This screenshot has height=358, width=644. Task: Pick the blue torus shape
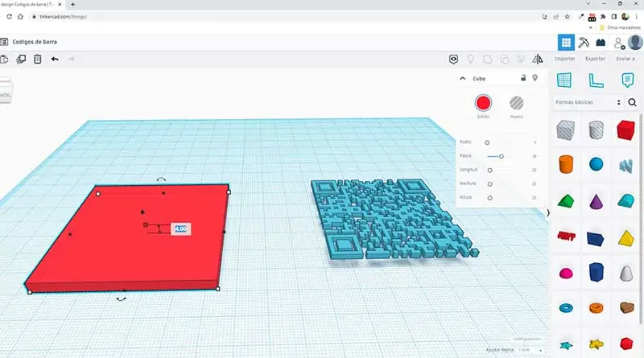point(566,307)
